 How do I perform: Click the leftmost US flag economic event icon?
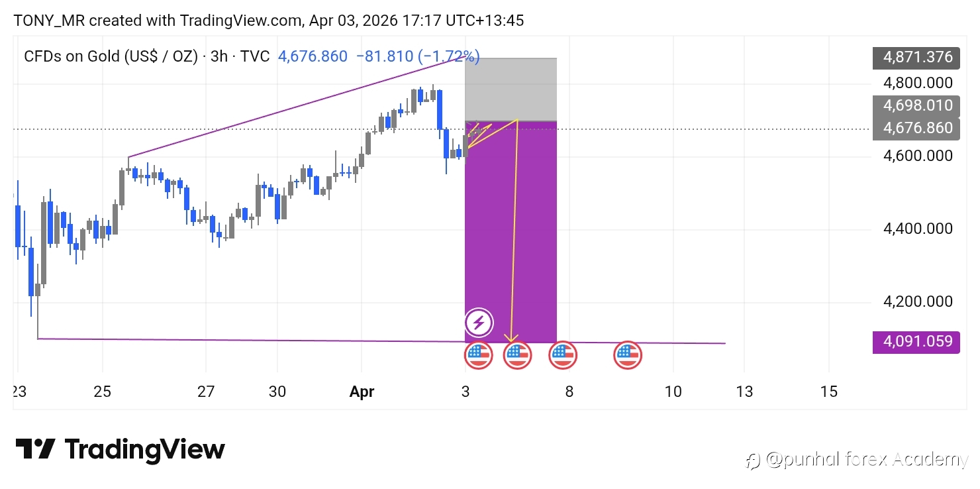pos(479,355)
